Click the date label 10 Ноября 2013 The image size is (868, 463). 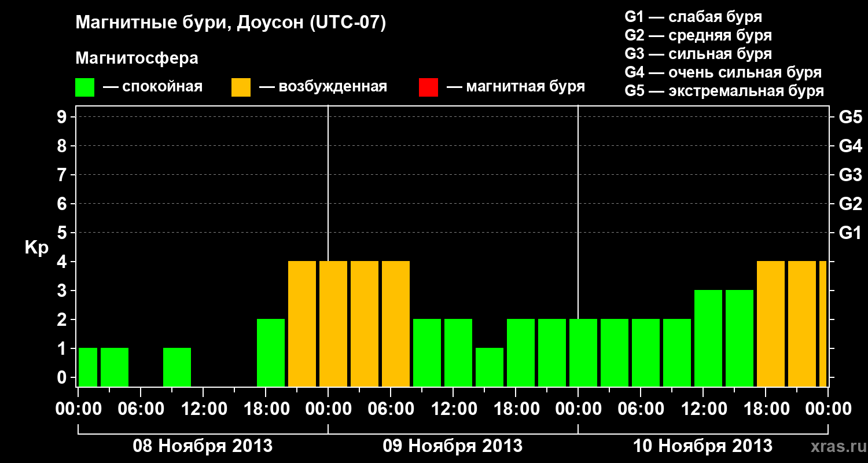pos(703,446)
